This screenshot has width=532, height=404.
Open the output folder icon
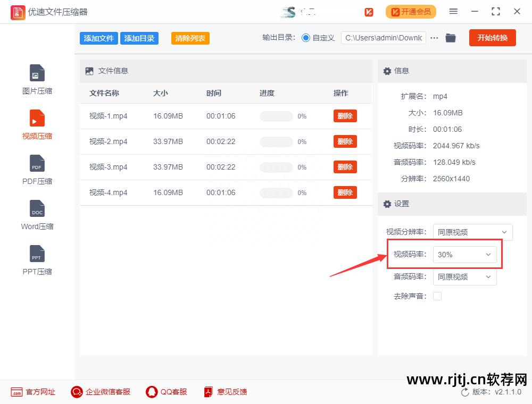[451, 38]
